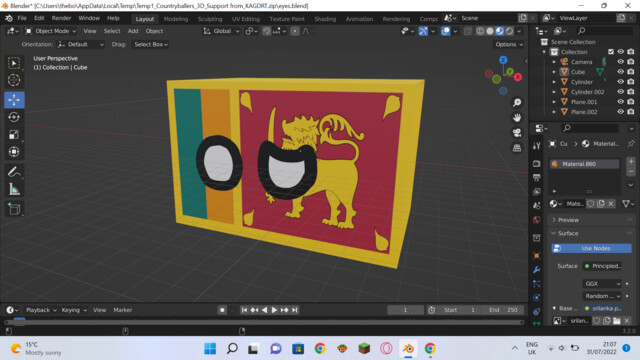Toggle the camera view icon

tap(517, 133)
